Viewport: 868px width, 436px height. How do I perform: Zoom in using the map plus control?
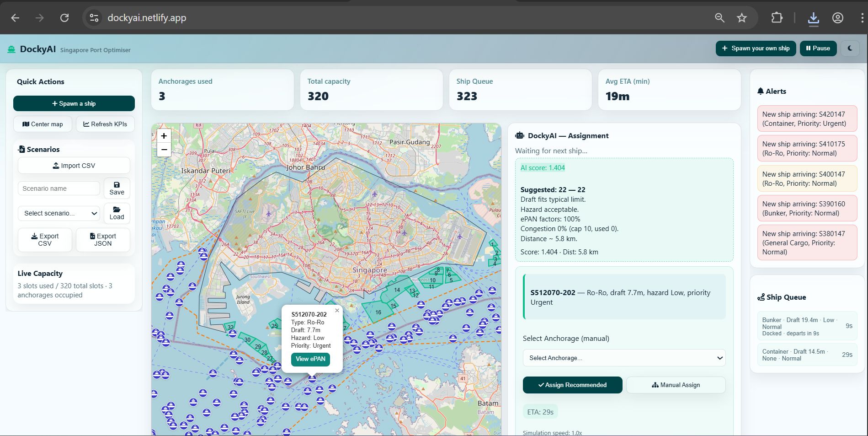click(x=164, y=135)
